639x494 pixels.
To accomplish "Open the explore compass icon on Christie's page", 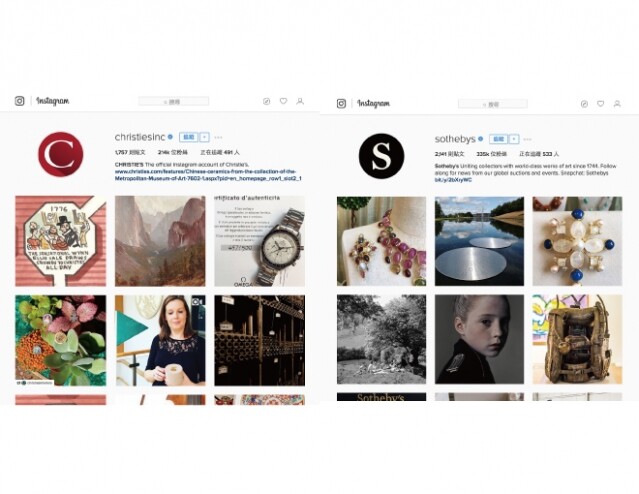I will point(267,101).
